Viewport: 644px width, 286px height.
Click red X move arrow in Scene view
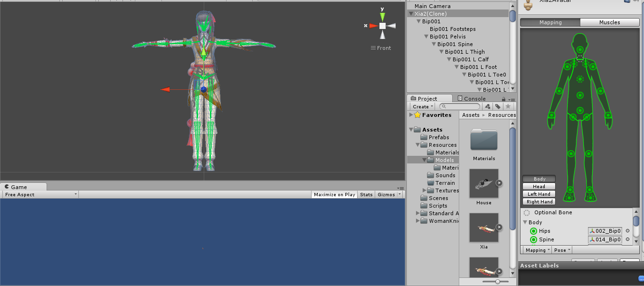point(165,89)
